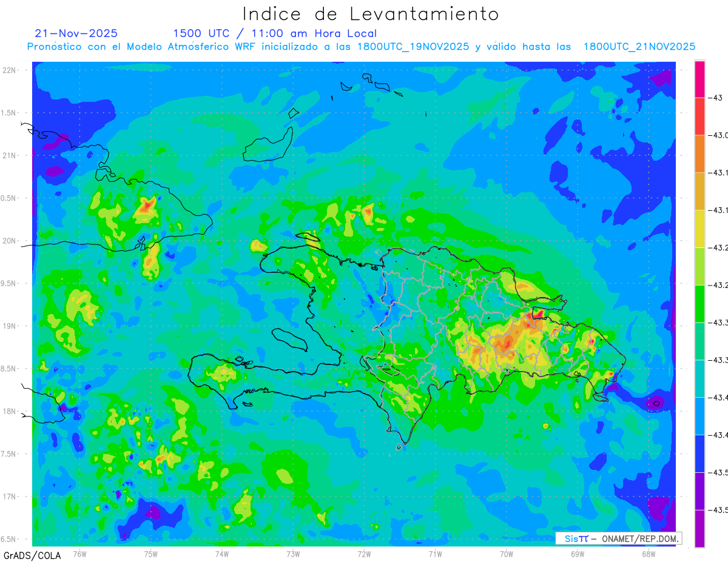This screenshot has height=562, width=728.
Task: Click the '6.5N' latitude label
Action: pyautogui.click(x=8, y=539)
